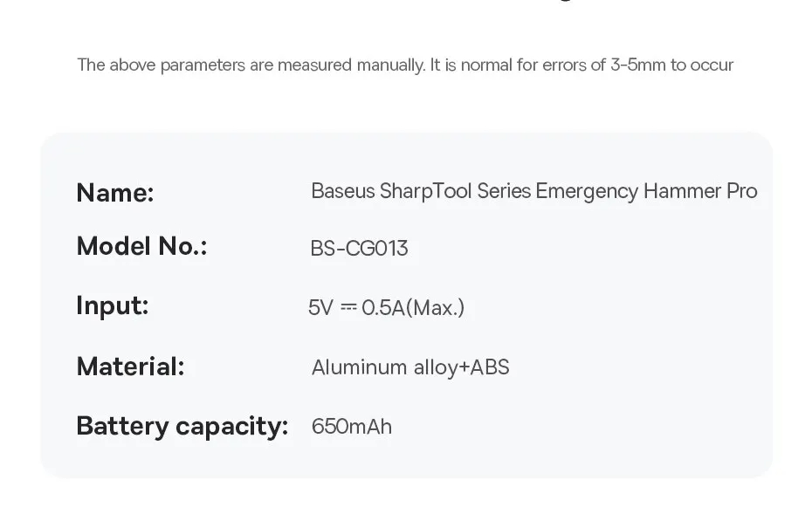Click the "Input:" label
The image size is (812, 507).
[113, 305]
